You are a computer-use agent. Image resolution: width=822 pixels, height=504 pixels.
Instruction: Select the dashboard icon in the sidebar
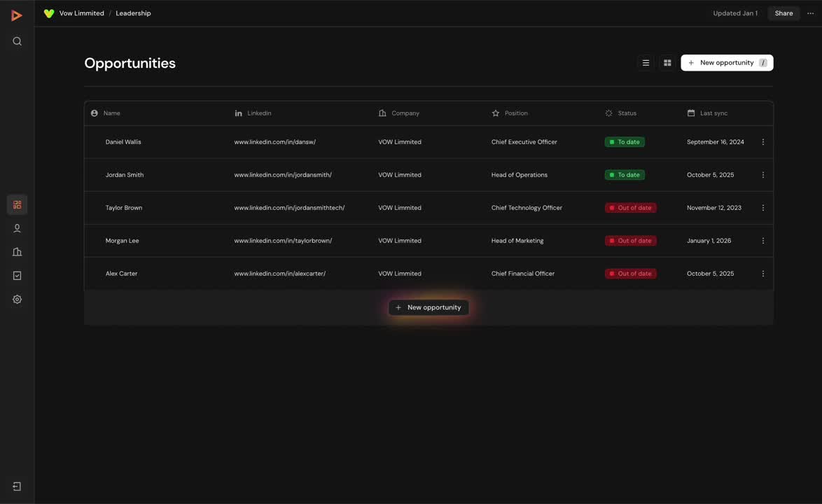tap(17, 204)
